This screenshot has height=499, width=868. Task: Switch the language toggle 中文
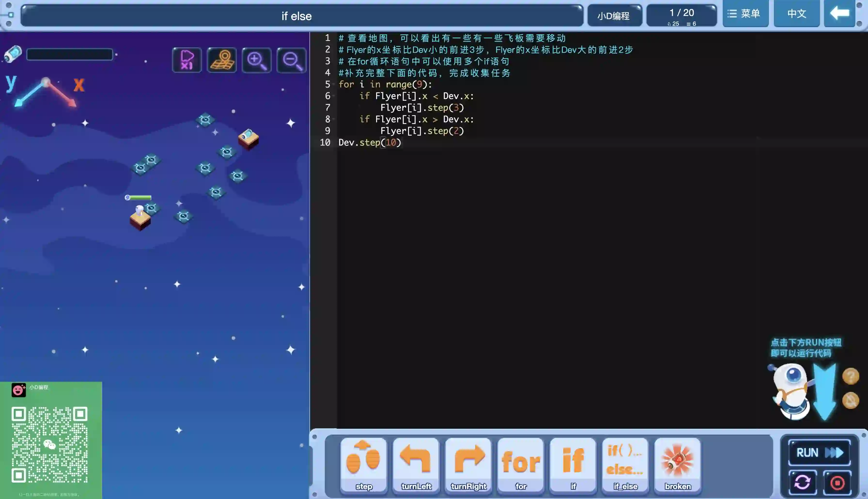click(796, 14)
